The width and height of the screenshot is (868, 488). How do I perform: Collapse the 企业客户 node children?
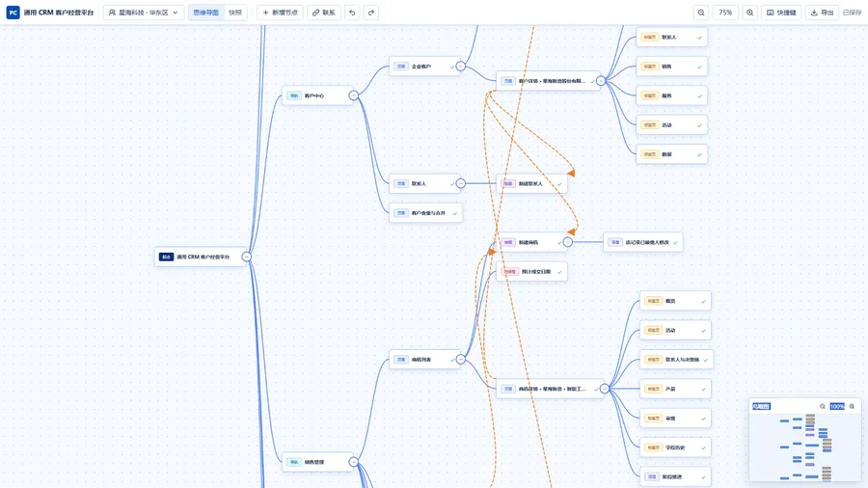click(x=461, y=67)
